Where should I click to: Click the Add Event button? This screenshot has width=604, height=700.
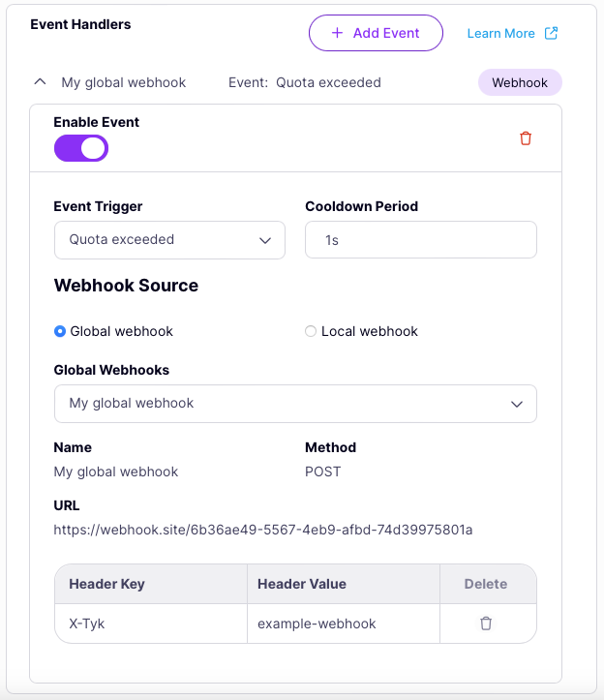click(376, 33)
